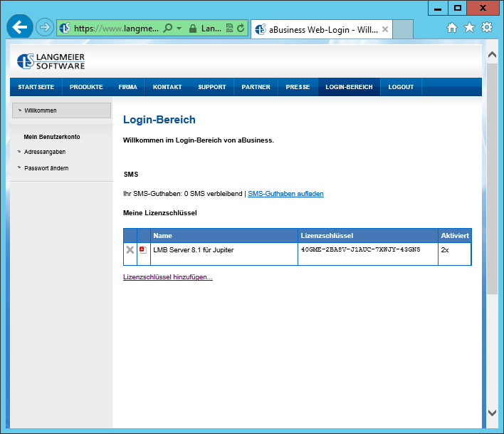
Task: Click Lizenzschlüssel hinzufügen link
Action: tap(168, 277)
